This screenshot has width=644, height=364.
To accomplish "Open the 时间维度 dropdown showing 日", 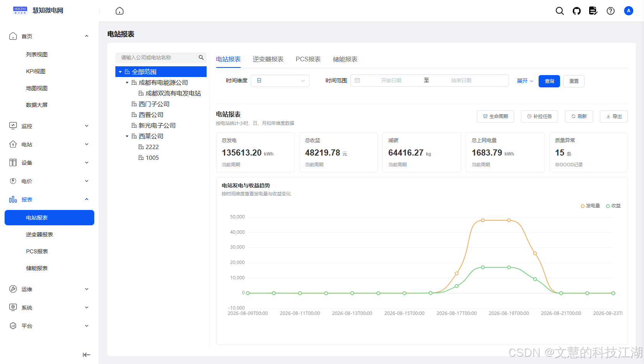I will click(280, 80).
